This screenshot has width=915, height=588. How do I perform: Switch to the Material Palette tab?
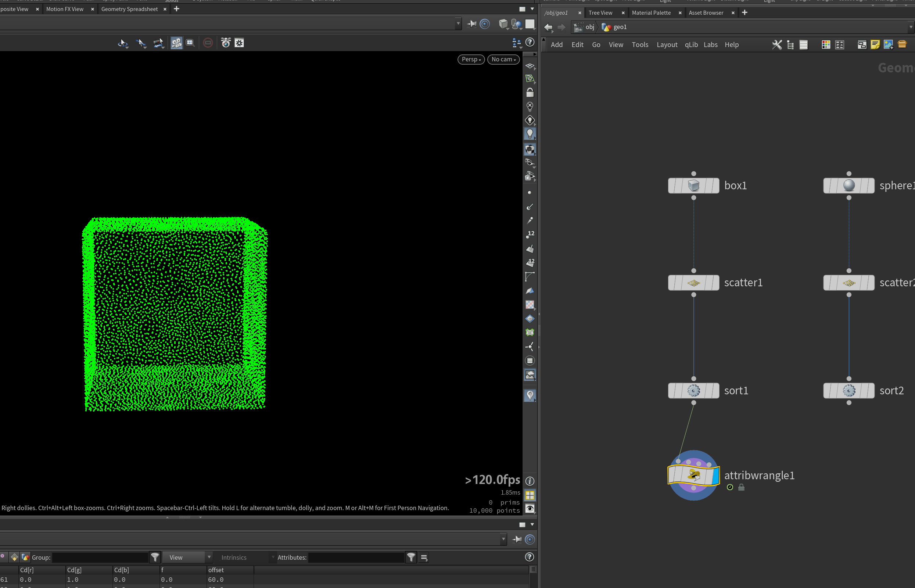tap(651, 12)
